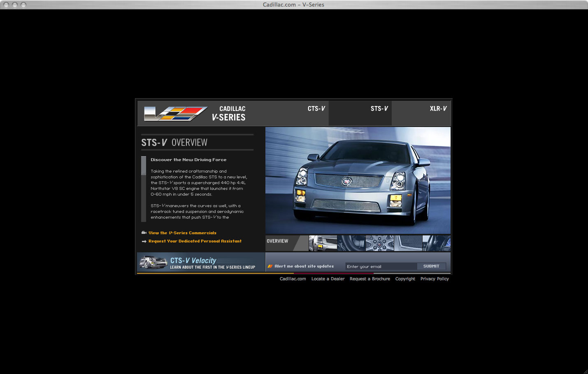Select the dashboard interior thumbnail

437,243
